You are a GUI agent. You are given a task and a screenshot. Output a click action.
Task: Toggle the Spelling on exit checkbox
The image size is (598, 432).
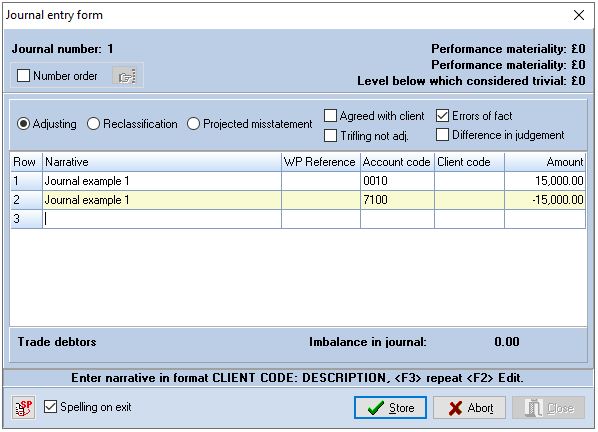pos(50,407)
